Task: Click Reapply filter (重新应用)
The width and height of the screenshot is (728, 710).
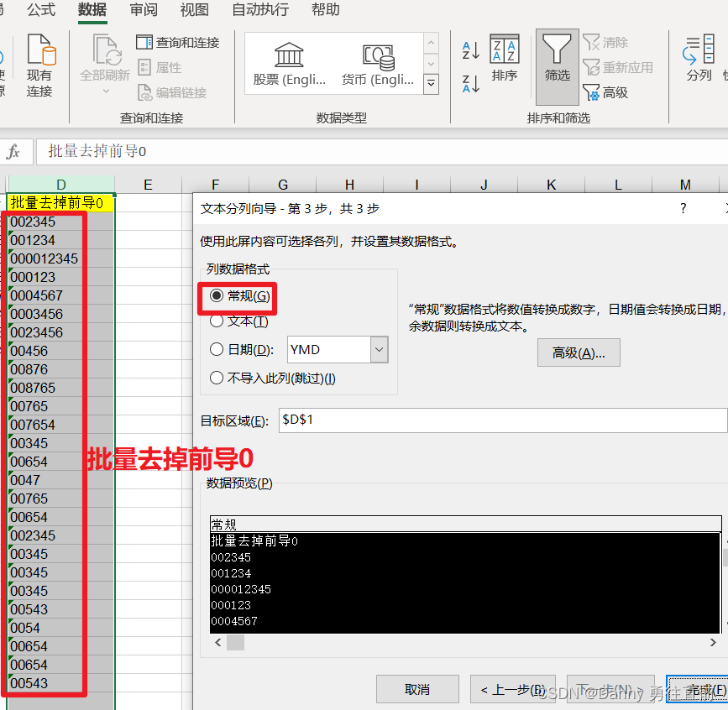Action: click(619, 68)
